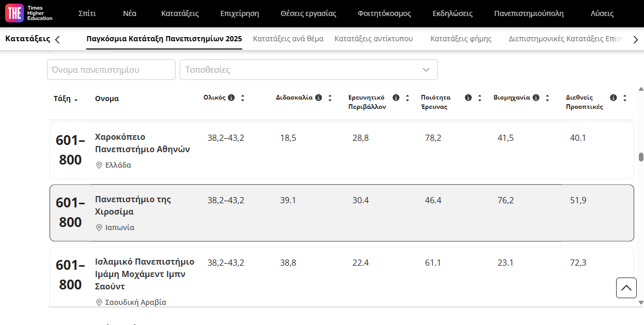
Task: Open Χαροκόπειο Πανεπιστήμιο Αθηνών page
Action: click(142, 143)
